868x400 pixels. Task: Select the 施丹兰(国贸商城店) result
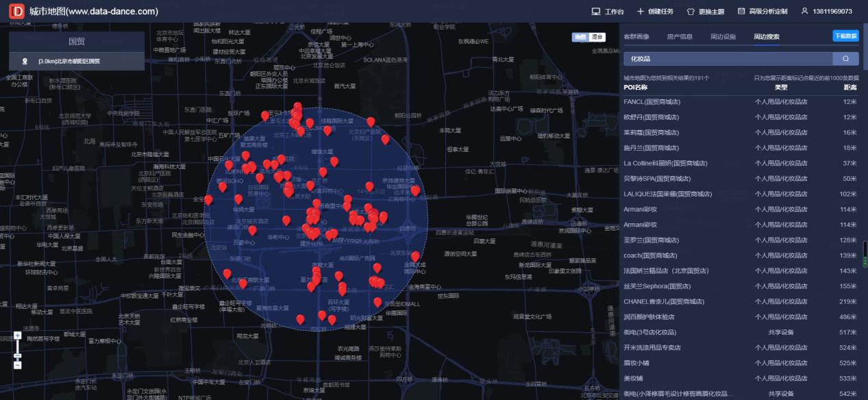pyautogui.click(x=741, y=148)
